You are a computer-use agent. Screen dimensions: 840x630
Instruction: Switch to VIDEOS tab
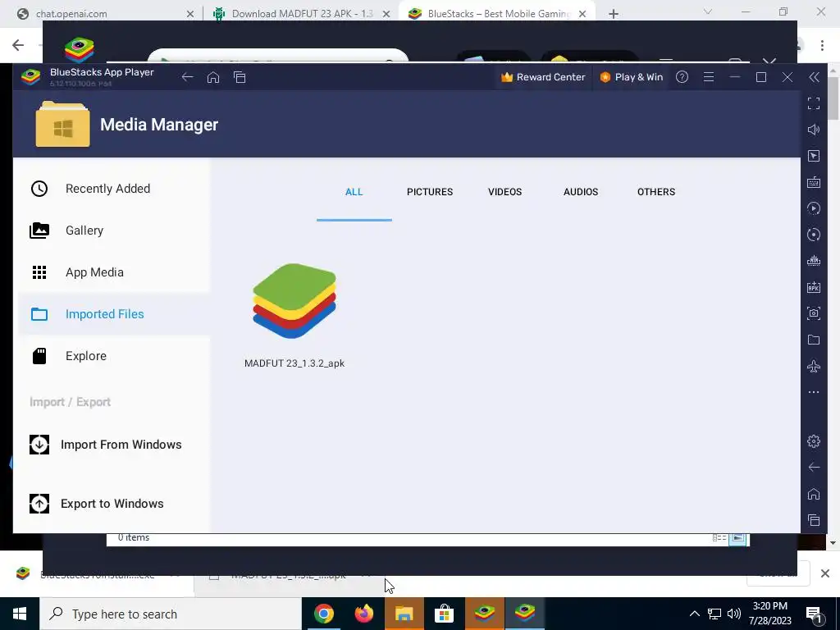pos(504,192)
